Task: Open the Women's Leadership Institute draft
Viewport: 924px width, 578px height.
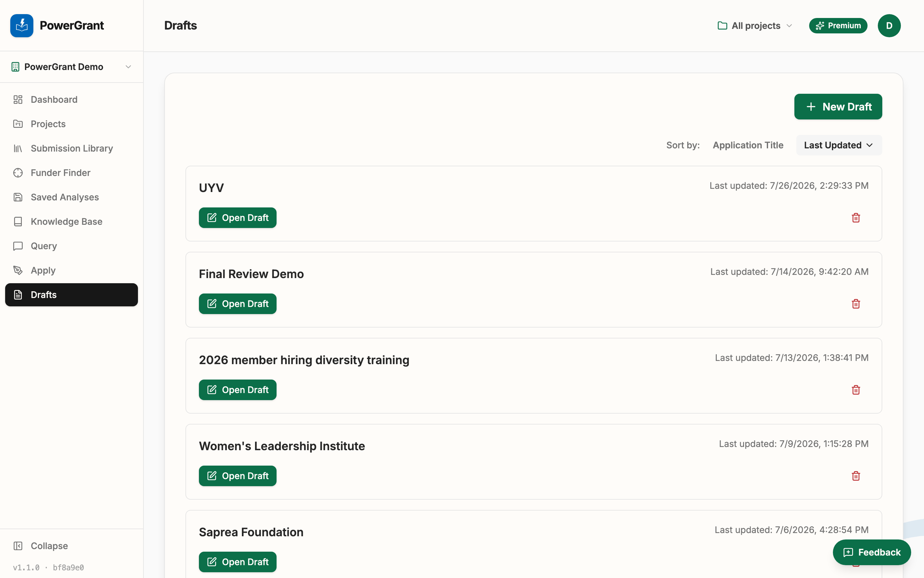Action: pos(237,476)
